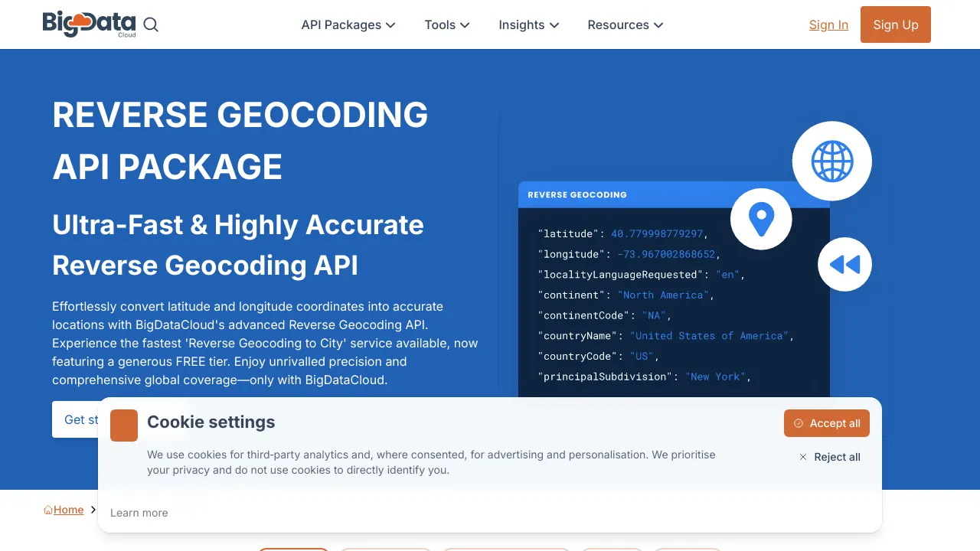The image size is (980, 551).
Task: Click the globe icon circle
Action: click(832, 161)
